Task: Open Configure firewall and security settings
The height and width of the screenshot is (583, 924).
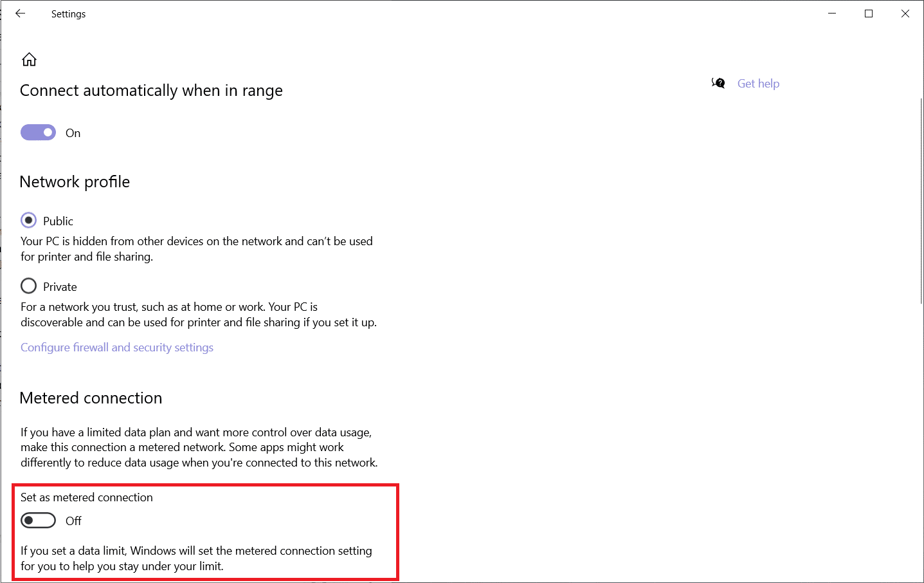Action: coord(117,347)
